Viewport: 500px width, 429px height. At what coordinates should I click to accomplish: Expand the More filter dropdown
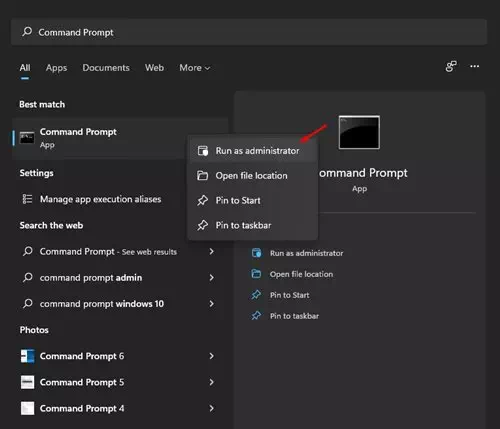(x=195, y=68)
